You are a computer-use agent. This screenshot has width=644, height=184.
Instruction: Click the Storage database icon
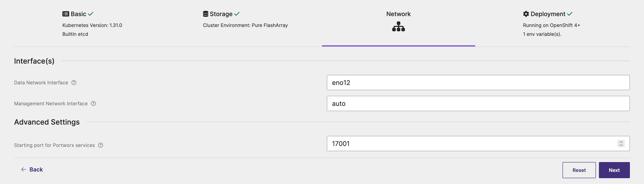click(205, 14)
